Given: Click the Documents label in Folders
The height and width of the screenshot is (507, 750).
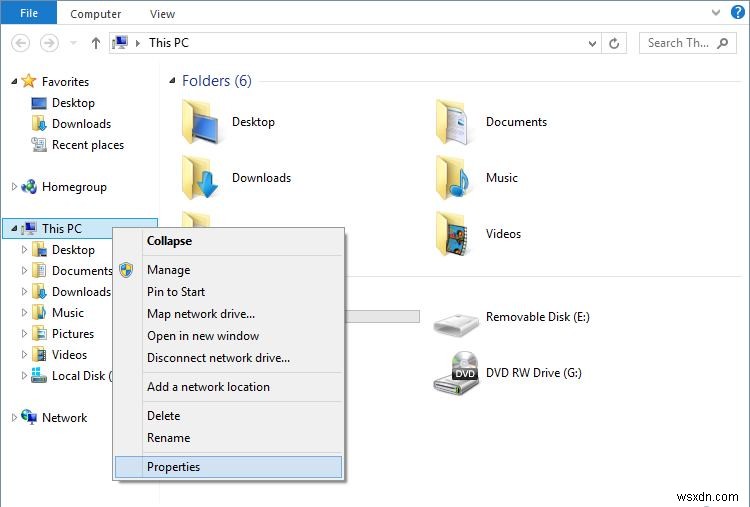Looking at the screenshot, I should pyautogui.click(x=516, y=122).
